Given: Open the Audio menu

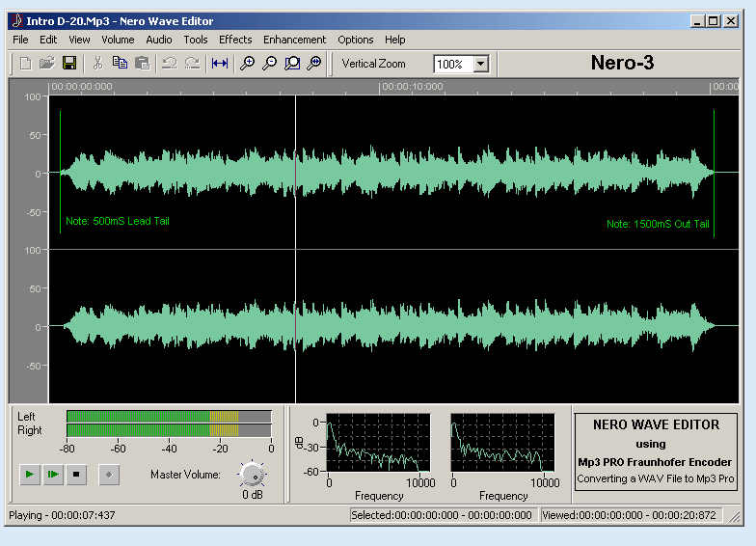Looking at the screenshot, I should pos(159,40).
